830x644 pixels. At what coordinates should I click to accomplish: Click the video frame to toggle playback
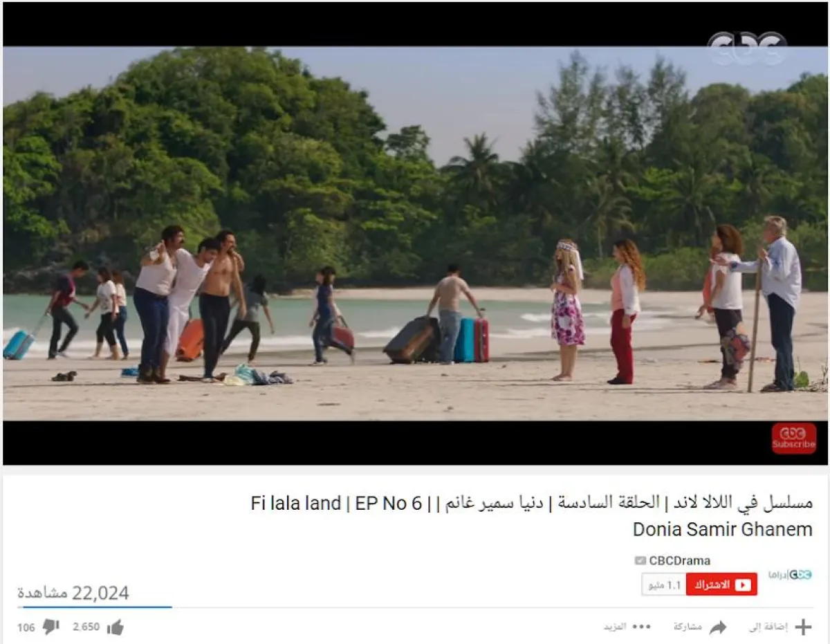(415, 233)
